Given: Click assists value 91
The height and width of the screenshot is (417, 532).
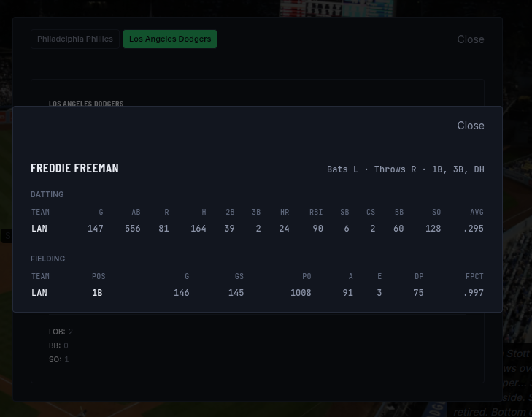Looking at the screenshot, I should click(x=348, y=293).
